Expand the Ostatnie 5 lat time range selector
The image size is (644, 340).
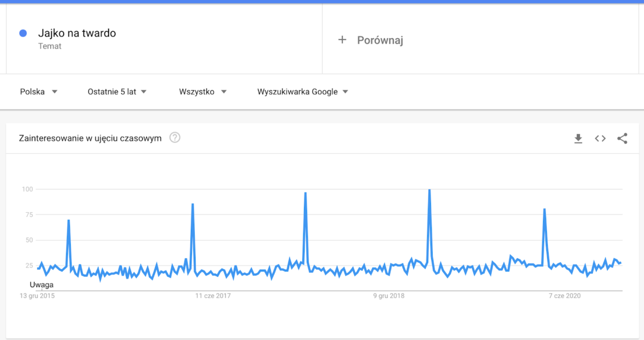pos(116,91)
